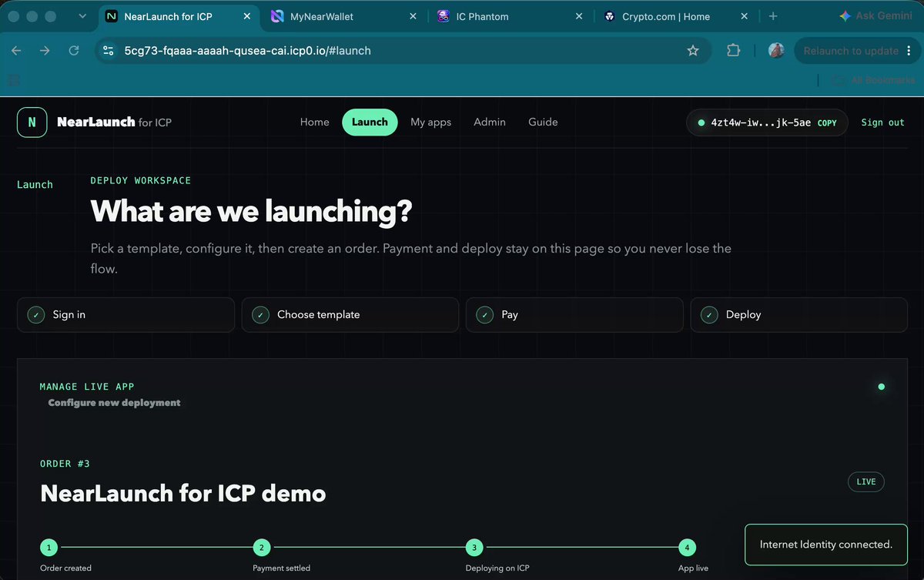Image resolution: width=924 pixels, height=580 pixels.
Task: Open a new tab with the plus icon
Action: pos(773,16)
